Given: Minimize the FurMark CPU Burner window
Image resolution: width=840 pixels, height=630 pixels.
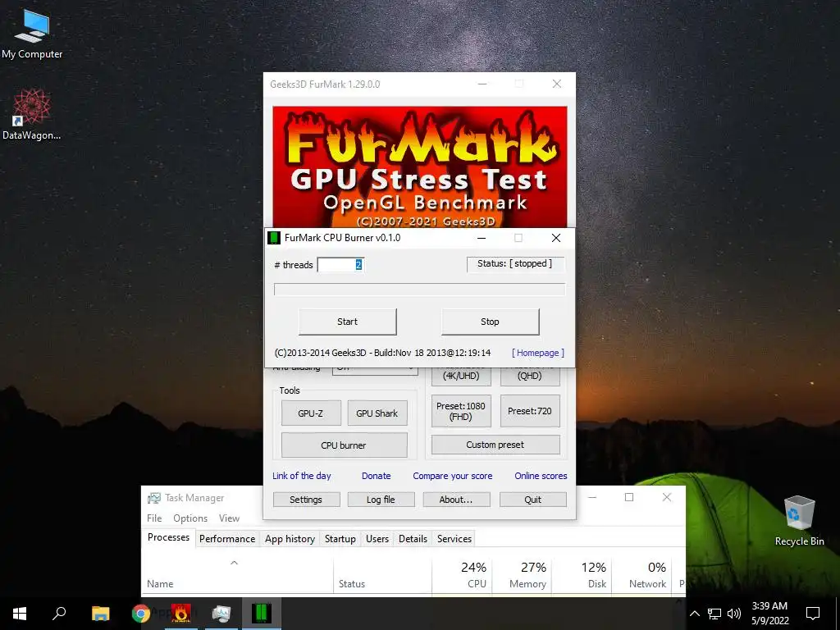Looking at the screenshot, I should (482, 238).
